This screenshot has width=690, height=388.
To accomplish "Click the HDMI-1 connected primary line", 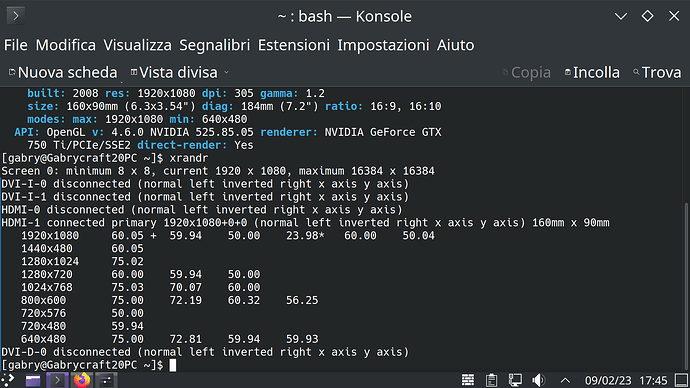I will coord(305,223).
